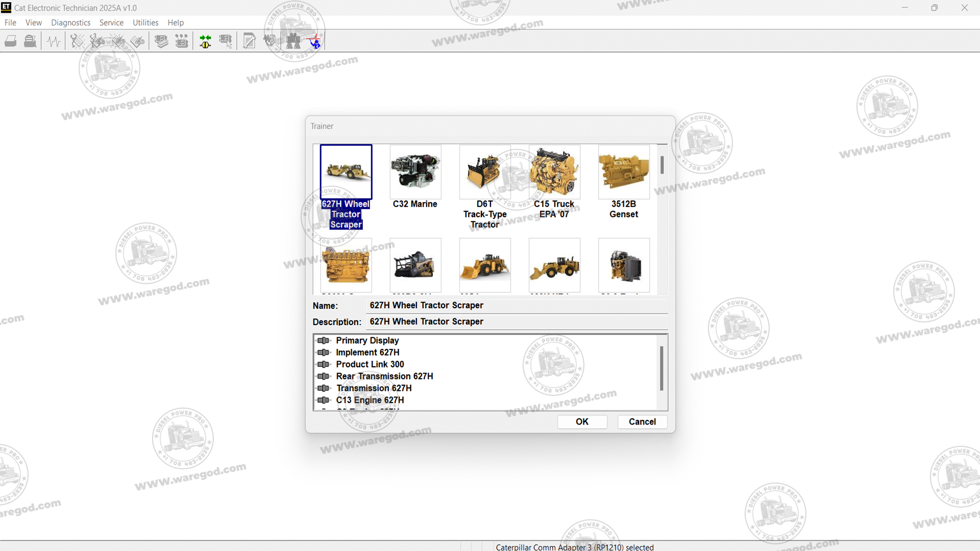Click the Configuration notepad icon

click(249, 41)
